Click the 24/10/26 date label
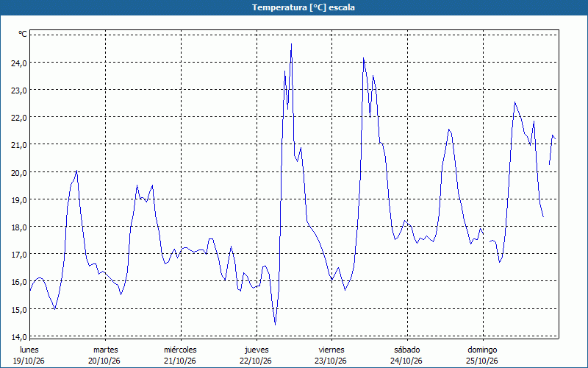Viewport: 588px width, 368px height. [406, 361]
